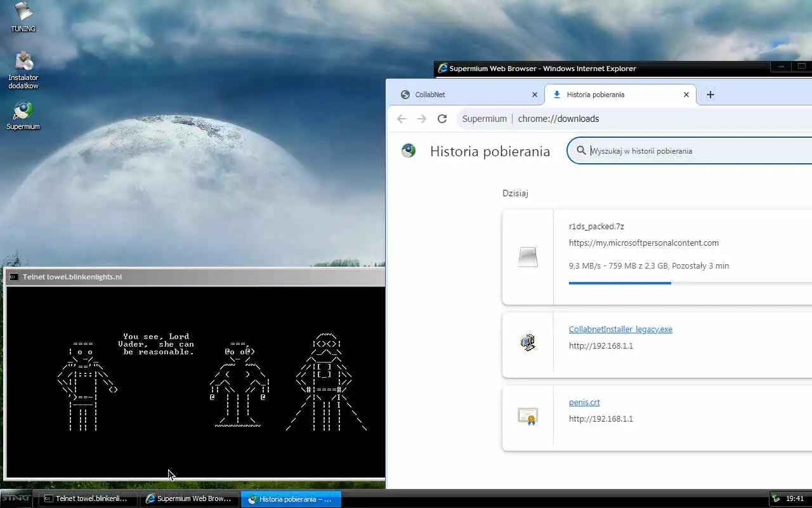Click the search magnifier icon
Image resolution: width=812 pixels, height=508 pixels.
point(580,150)
